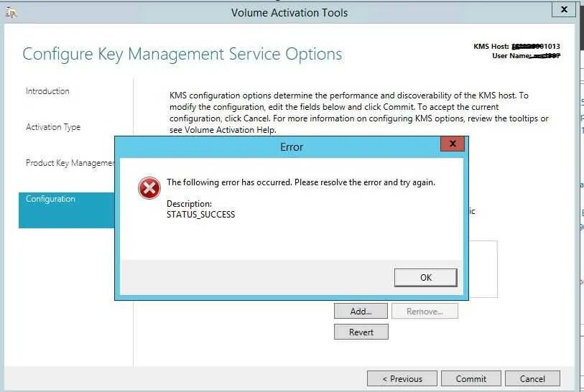Click the Volume Activation Tools app icon
The height and width of the screenshot is (392, 584).
pyautogui.click(x=11, y=13)
